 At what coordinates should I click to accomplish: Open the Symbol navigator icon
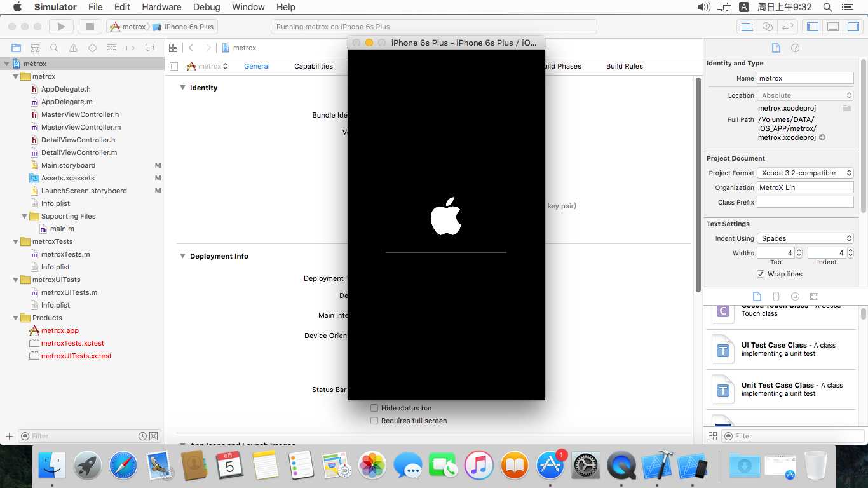coord(35,48)
